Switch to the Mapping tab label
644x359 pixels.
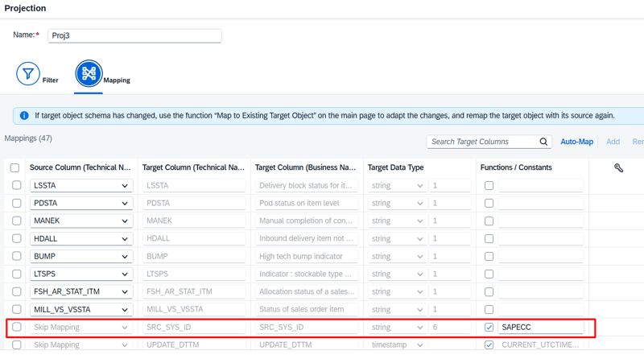point(117,80)
